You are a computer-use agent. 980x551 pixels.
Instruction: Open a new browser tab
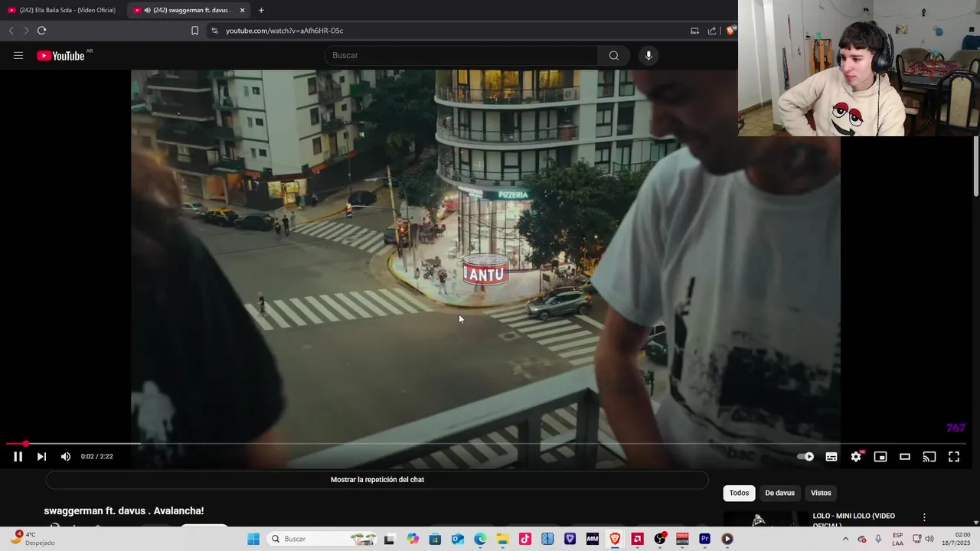261,10
